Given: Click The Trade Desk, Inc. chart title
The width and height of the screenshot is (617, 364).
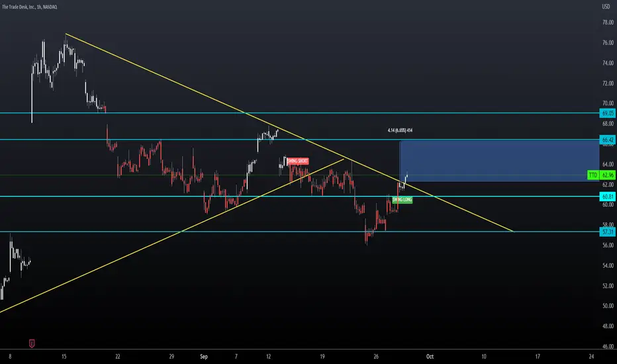Looking at the screenshot, I should [30, 7].
